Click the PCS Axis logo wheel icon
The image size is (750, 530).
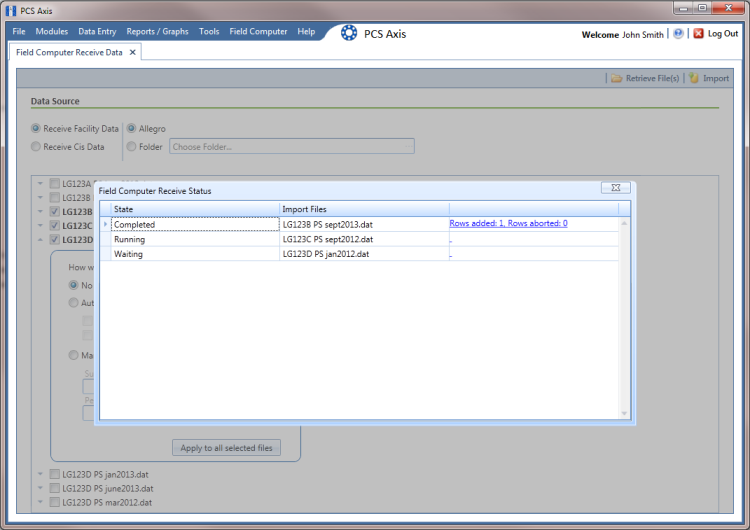coord(349,33)
